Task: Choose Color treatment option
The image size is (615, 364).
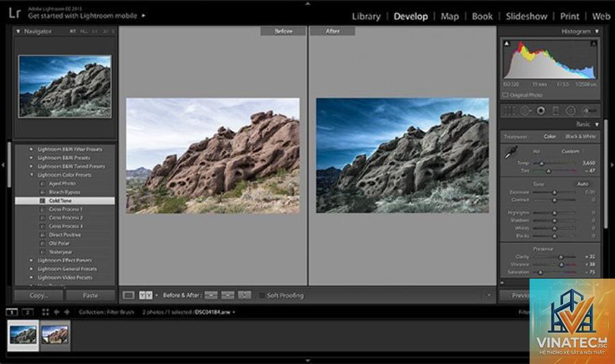Action: 549,137
